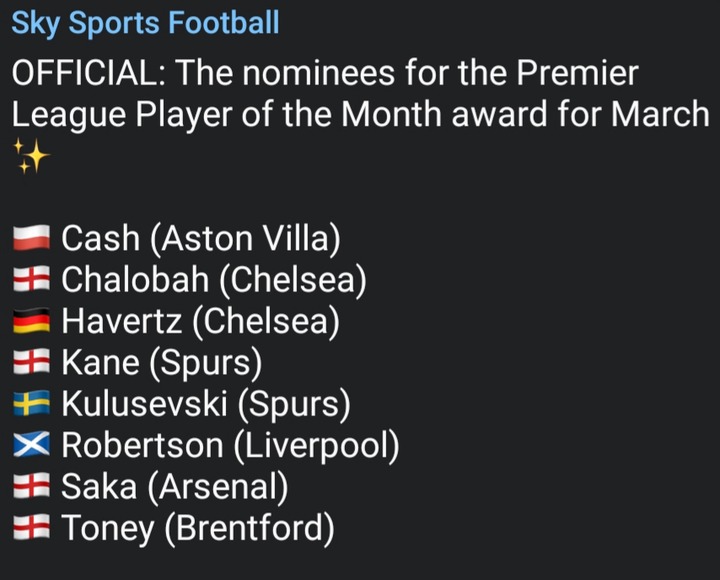Click the England flag beside Saka
Screen dimensions: 720x580
[x=31, y=485]
